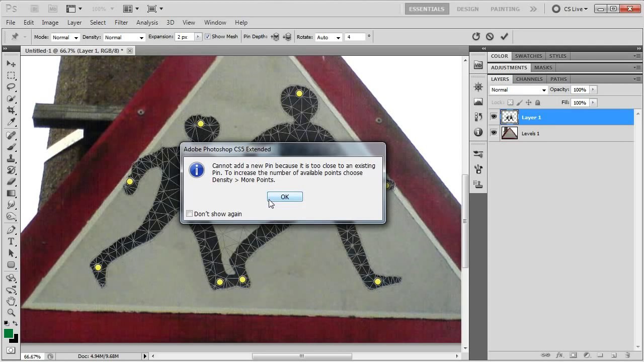Click the rotation angle input field

click(x=355, y=37)
